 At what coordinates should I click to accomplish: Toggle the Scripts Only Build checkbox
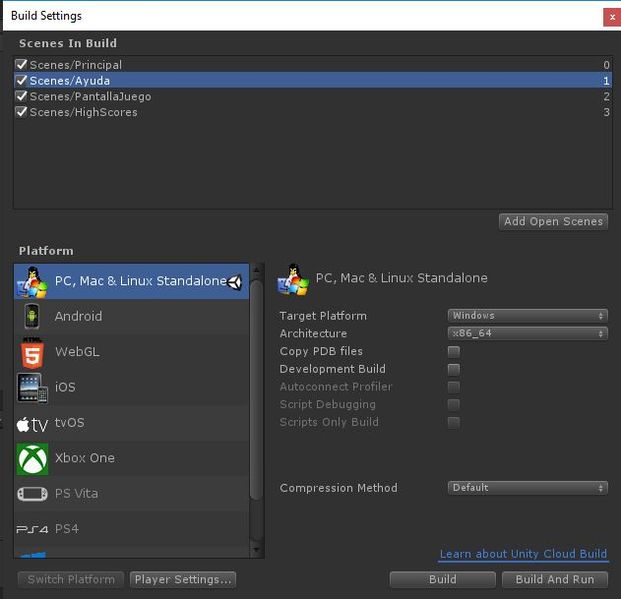(453, 422)
